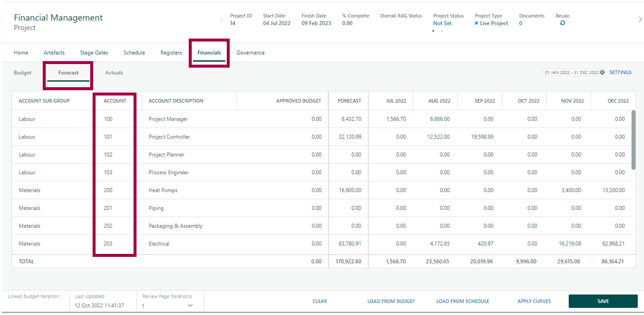Click the Recalc refresh icon

coord(562,23)
